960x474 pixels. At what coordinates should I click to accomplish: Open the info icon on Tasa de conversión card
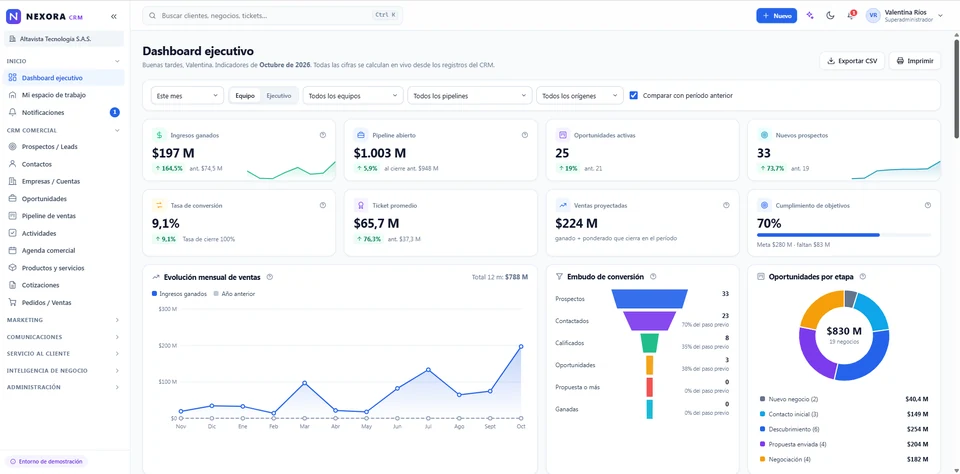(323, 206)
